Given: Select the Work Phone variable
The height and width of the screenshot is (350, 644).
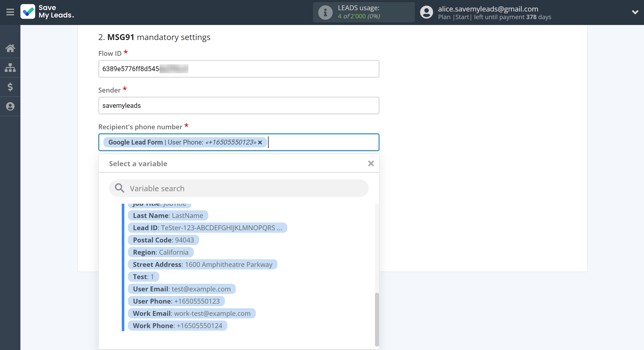Looking at the screenshot, I should [x=177, y=326].
